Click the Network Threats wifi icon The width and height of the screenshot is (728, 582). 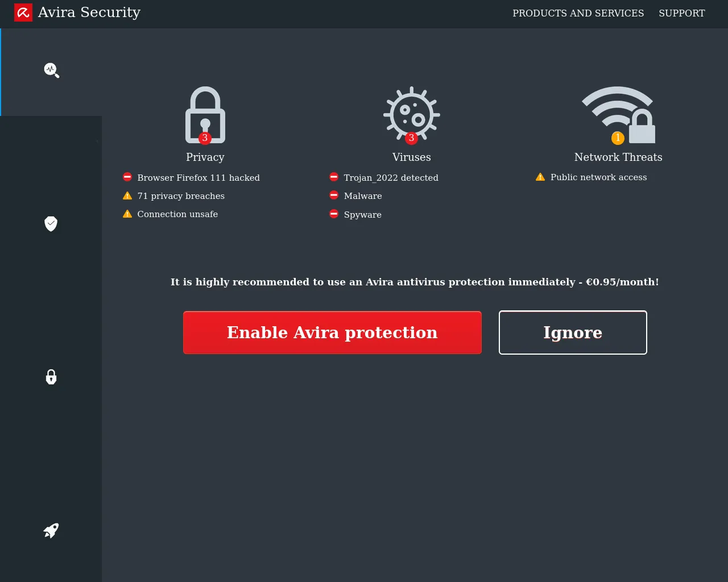pos(618,114)
